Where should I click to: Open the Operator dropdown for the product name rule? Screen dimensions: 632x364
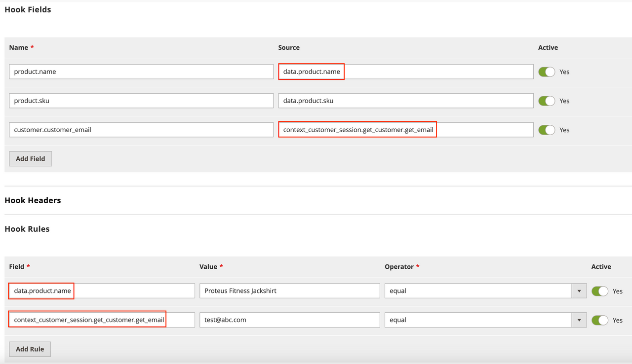point(579,291)
